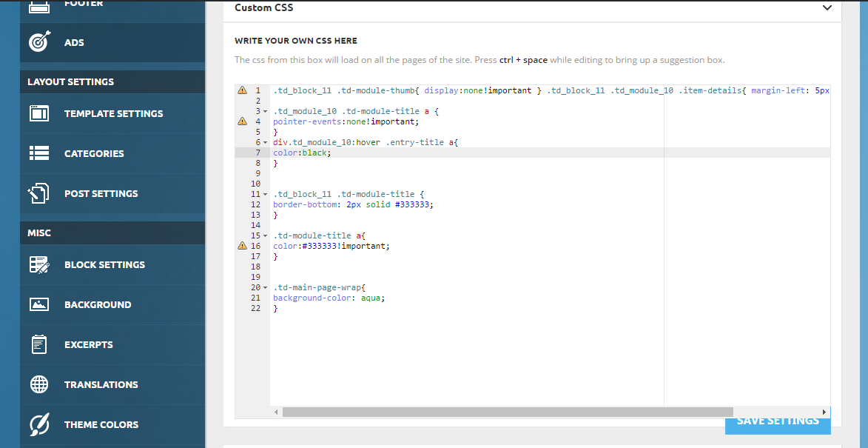868x448 pixels.
Task: Click warning icon on line 16
Action: tap(242, 246)
